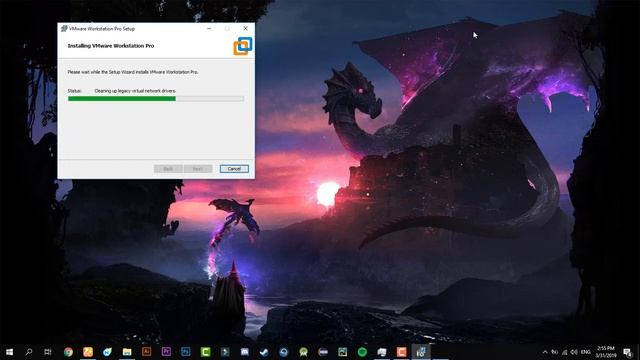
Task: Click the greyed-out Next button in setup
Action: (198, 169)
